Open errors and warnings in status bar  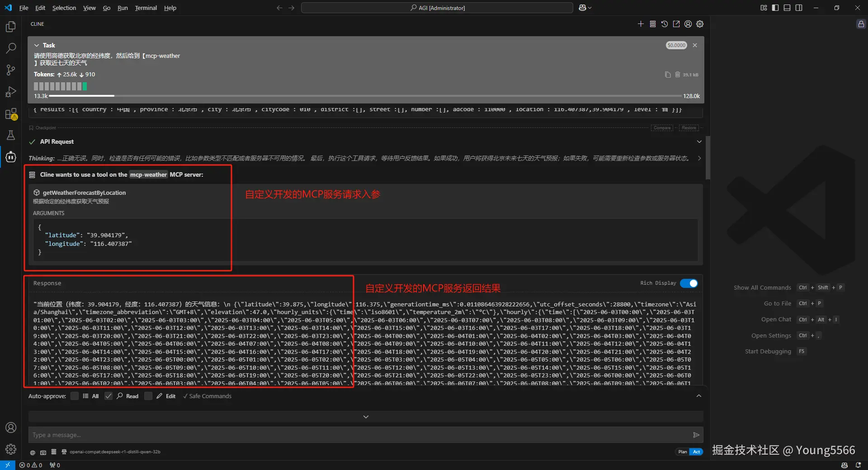point(31,465)
